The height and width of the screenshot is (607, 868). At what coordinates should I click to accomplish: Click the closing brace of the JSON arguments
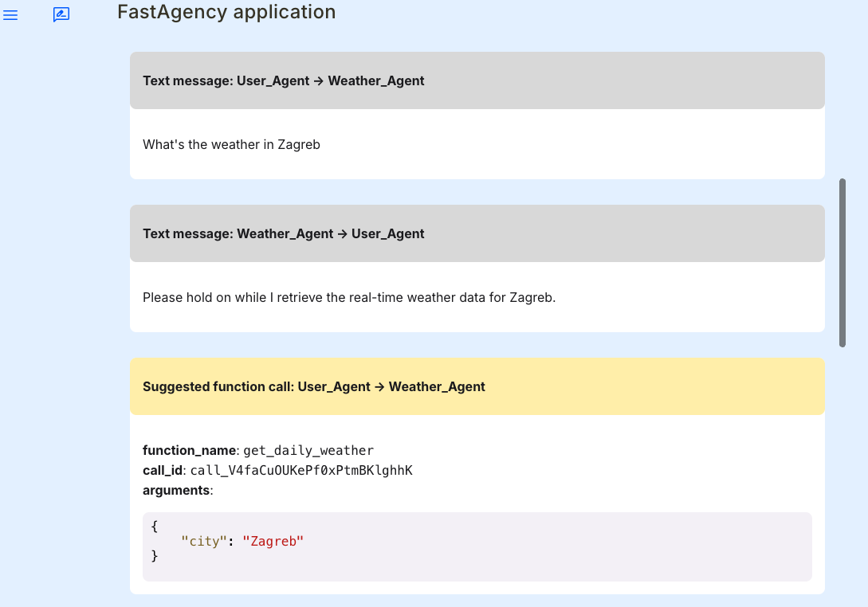[x=155, y=556]
